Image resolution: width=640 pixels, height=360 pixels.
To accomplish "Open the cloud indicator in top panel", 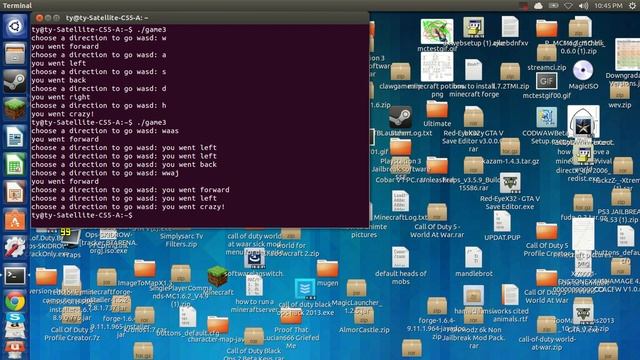I will (x=538, y=5).
